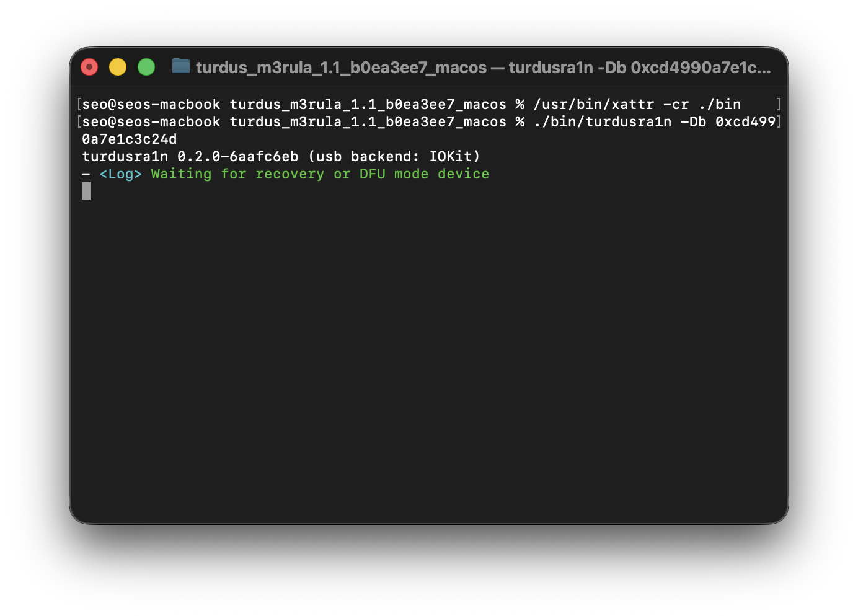Click the -cr flag in xattr command
Viewport: 858px width, 616px height.
(675, 105)
